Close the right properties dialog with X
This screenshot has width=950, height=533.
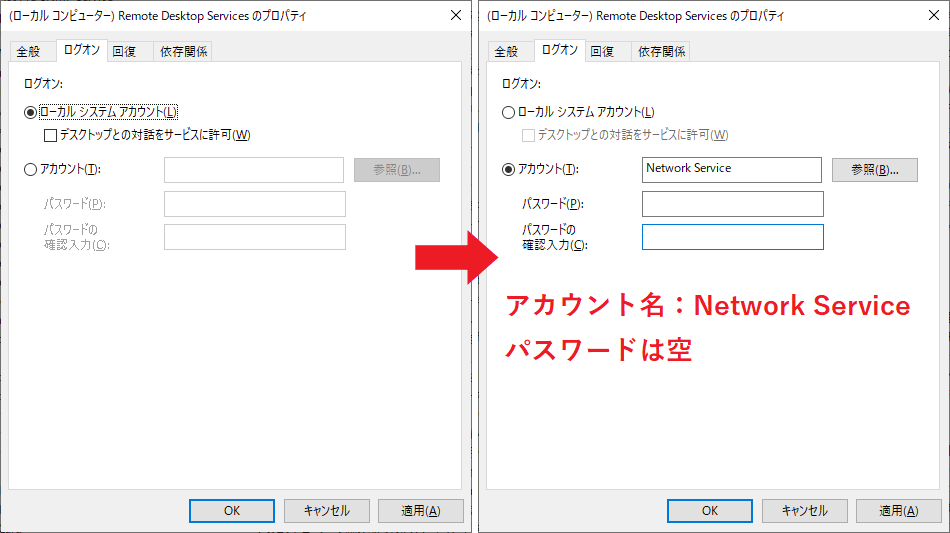coord(934,15)
